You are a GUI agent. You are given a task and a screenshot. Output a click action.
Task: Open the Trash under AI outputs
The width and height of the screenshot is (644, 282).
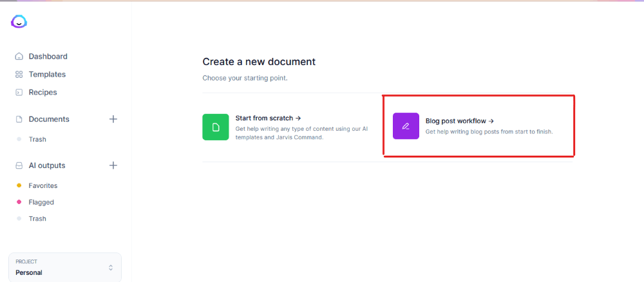coord(37,218)
